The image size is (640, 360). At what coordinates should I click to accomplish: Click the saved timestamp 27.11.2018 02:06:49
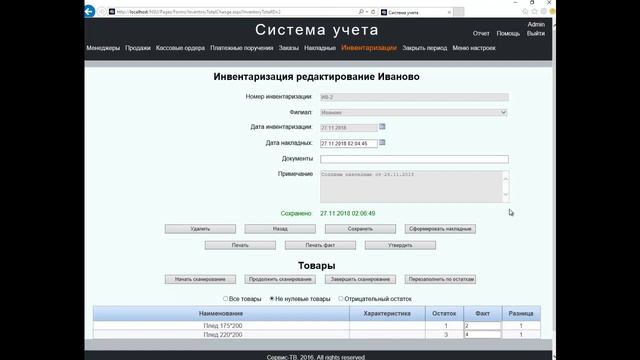[x=347, y=213]
